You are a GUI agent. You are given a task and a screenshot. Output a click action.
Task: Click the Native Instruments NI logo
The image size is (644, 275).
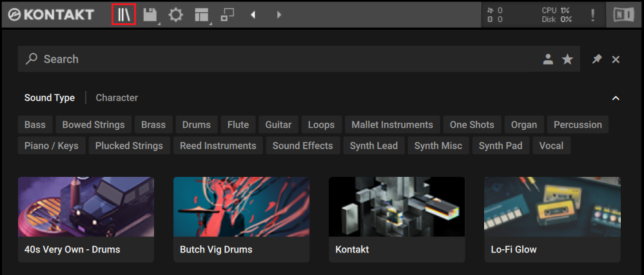click(x=623, y=15)
